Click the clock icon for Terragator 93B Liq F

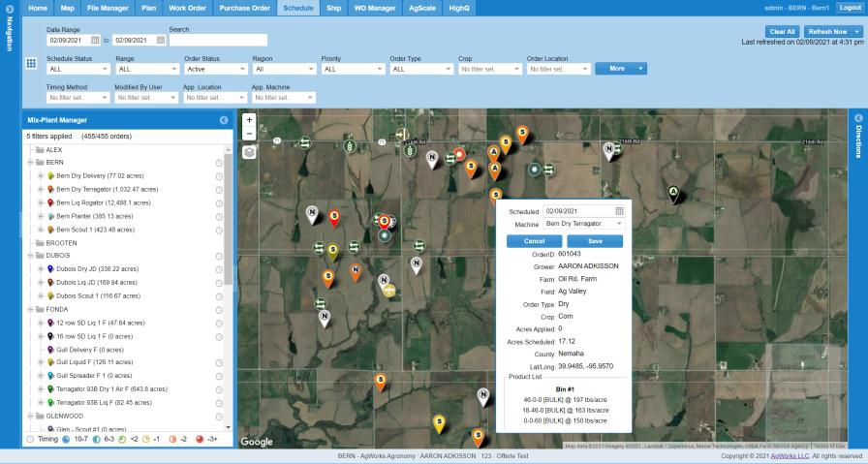pyautogui.click(x=219, y=403)
